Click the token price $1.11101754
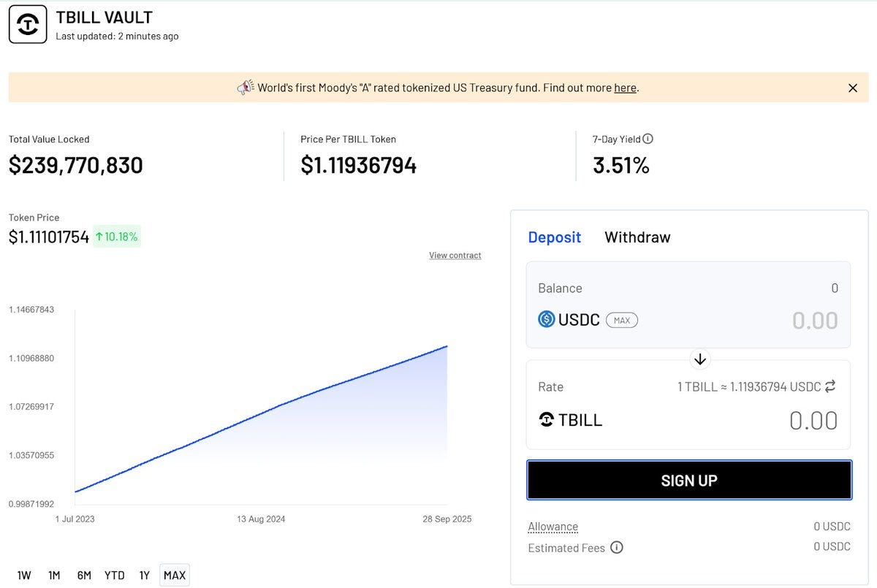Image resolution: width=877 pixels, height=588 pixels. [49, 237]
